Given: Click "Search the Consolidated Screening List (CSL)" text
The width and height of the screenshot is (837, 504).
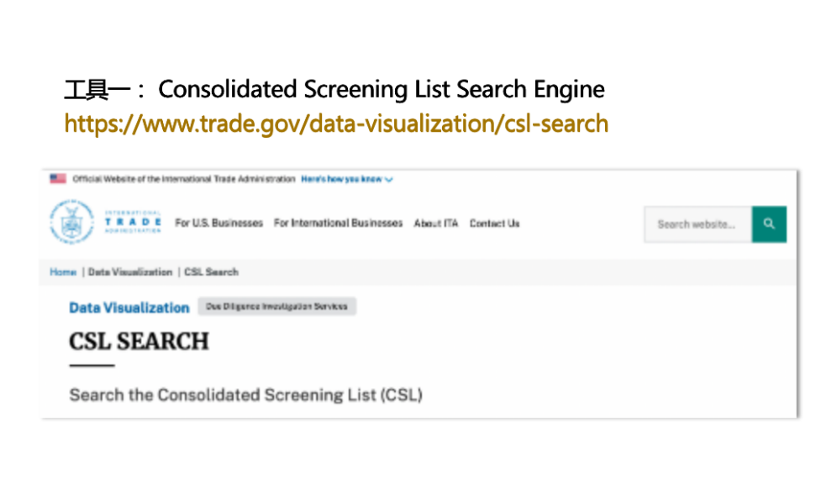Looking at the screenshot, I should click(245, 395).
